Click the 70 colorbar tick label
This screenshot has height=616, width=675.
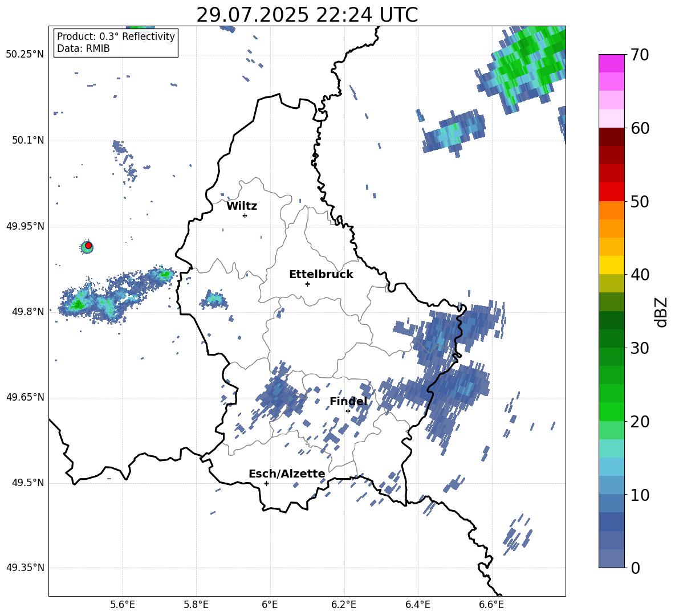[x=640, y=55]
